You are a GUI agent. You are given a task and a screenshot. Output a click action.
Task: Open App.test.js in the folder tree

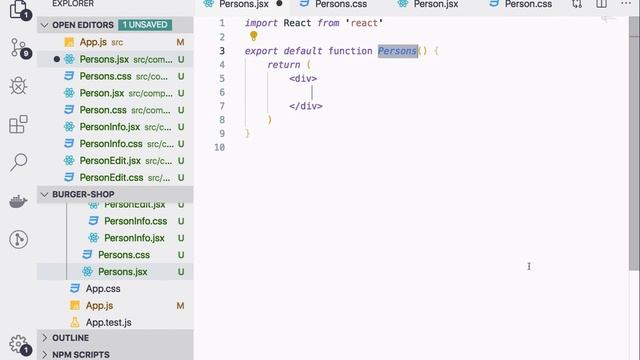115,322
